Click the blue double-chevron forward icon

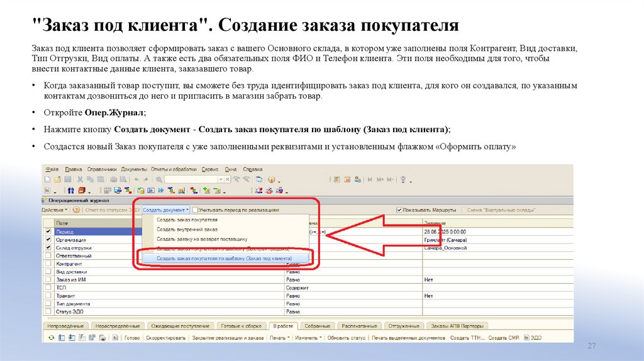click(x=161, y=191)
